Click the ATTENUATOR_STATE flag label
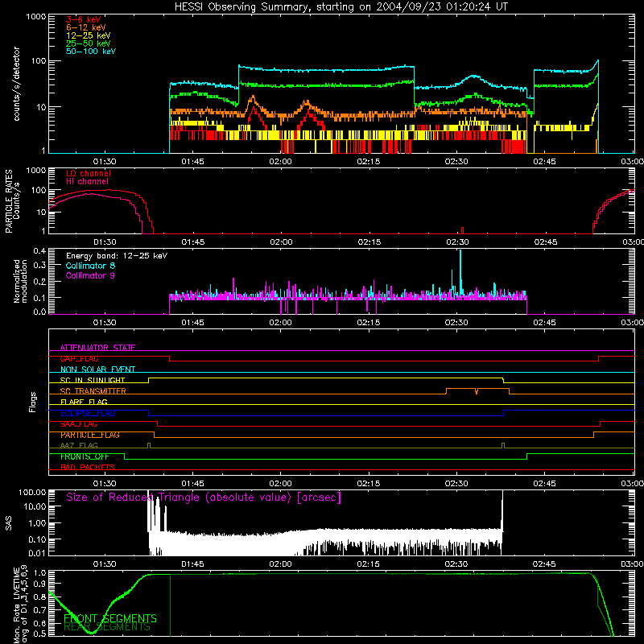 tap(97, 348)
